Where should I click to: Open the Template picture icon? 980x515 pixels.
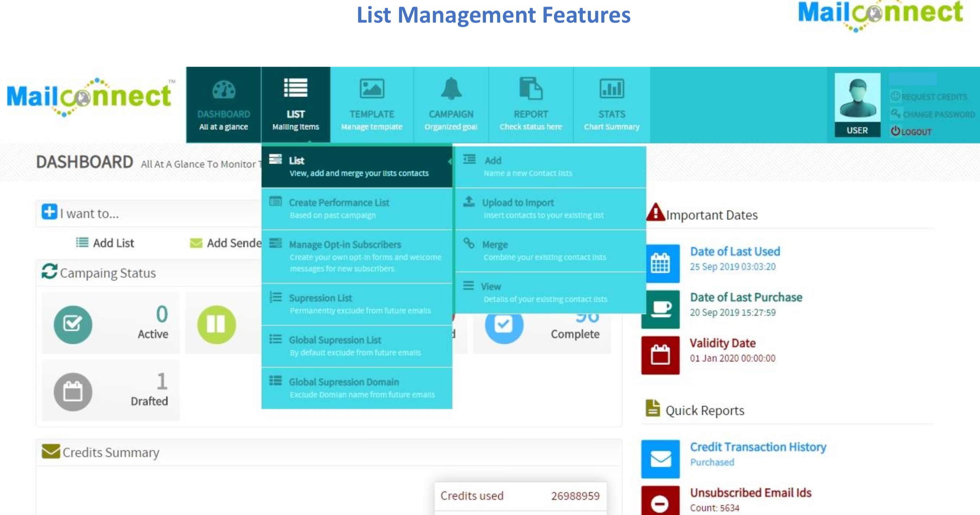[372, 89]
